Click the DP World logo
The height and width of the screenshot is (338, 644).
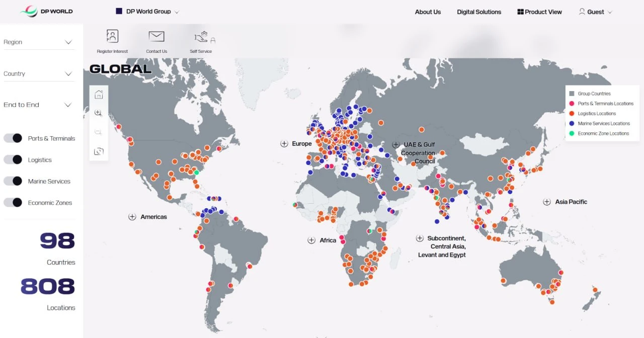tap(46, 11)
